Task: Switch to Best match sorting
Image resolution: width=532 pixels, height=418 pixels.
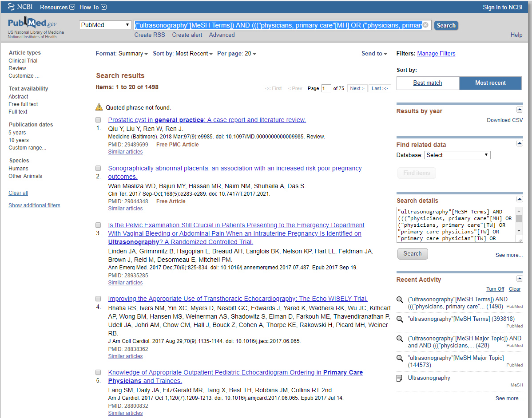Action: [x=428, y=83]
